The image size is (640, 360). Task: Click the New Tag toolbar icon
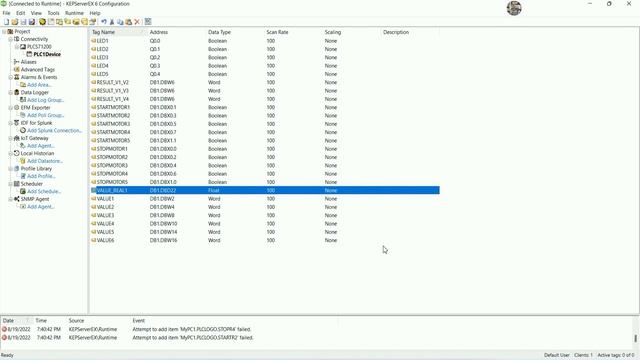[76, 22]
